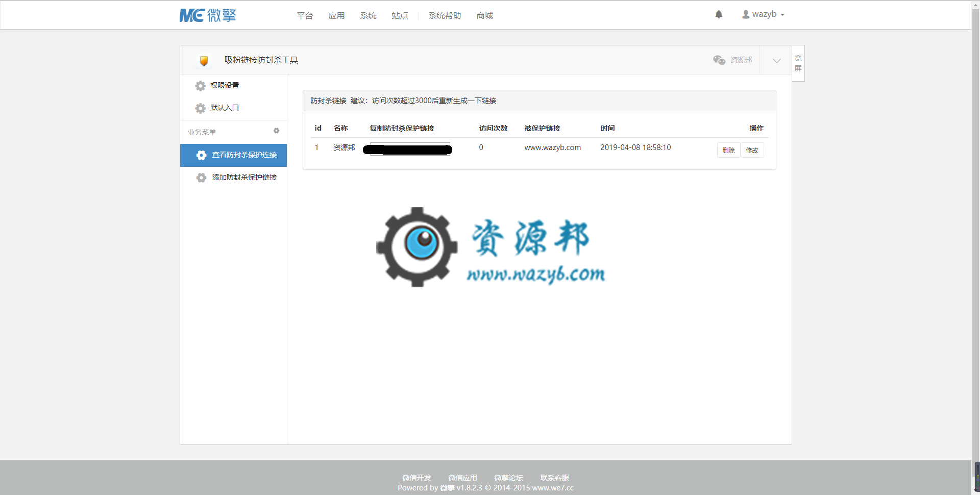
Task: Open the 系统 menu
Action: tap(368, 16)
